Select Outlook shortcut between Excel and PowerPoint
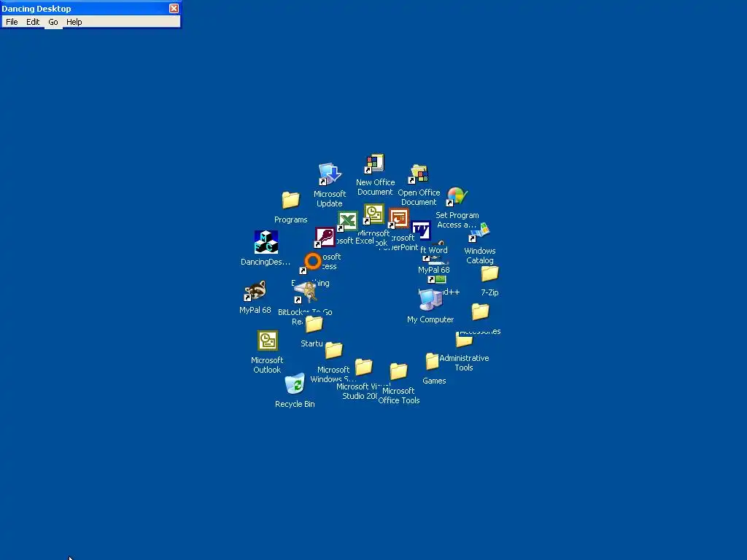Screen dimensions: 747x560 [373, 214]
